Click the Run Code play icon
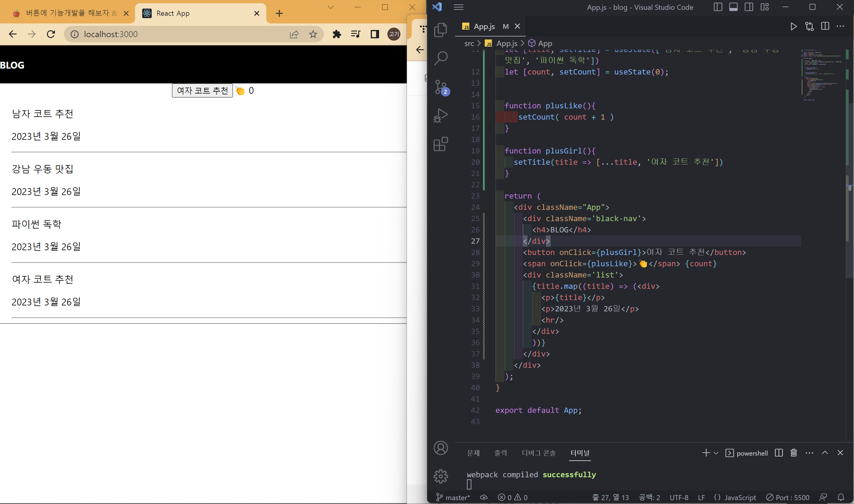854x504 pixels. coord(793,26)
